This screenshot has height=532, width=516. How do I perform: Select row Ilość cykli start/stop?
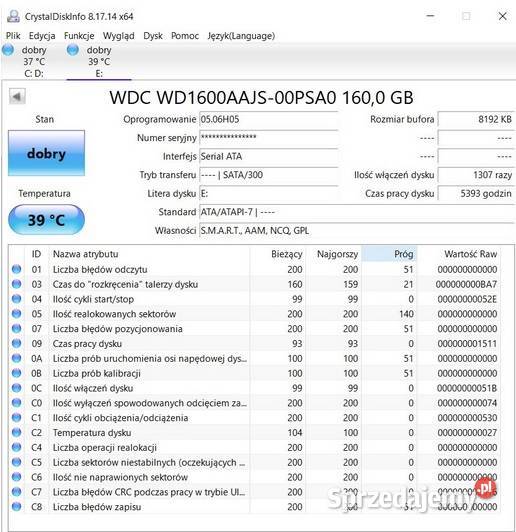pos(254,299)
